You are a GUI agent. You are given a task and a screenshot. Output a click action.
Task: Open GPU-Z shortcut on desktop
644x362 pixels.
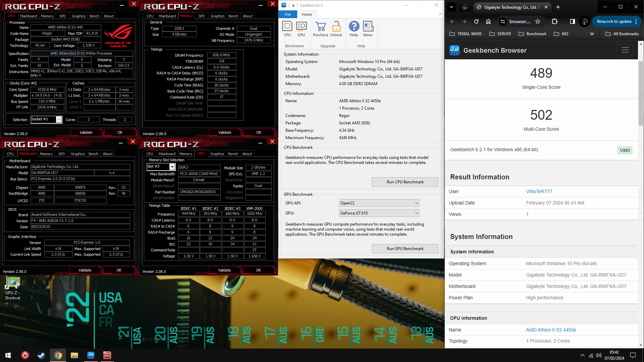[13, 288]
